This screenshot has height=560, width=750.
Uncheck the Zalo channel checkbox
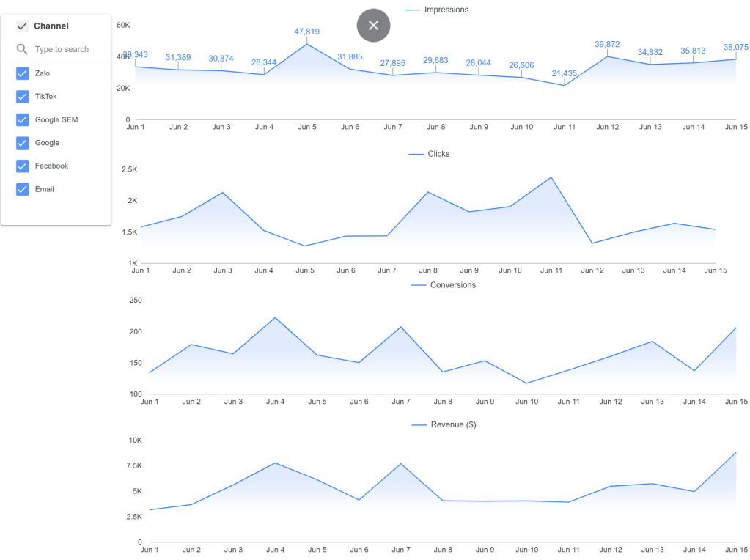click(22, 73)
